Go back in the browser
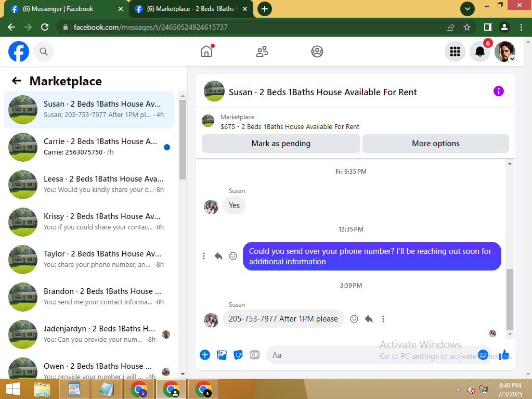 pos(11,27)
